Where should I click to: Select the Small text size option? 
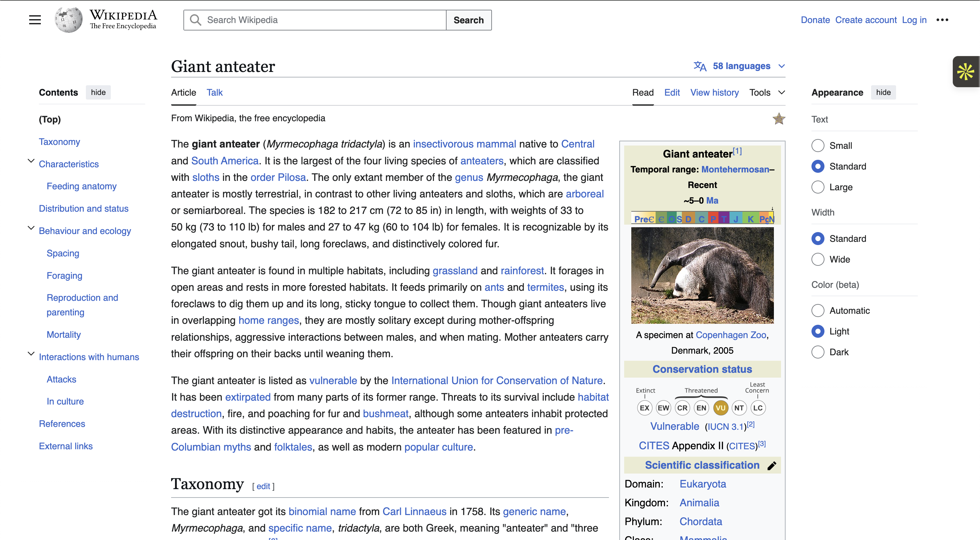click(818, 146)
